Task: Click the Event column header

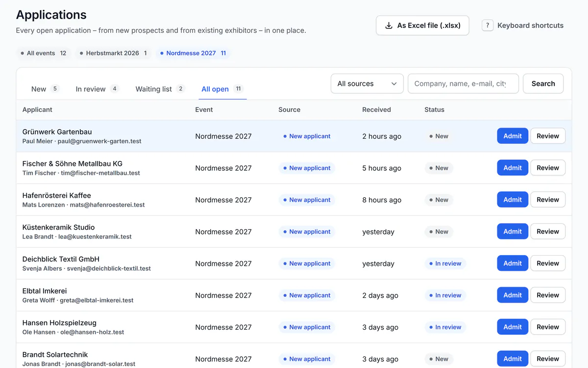Action: 204,110
